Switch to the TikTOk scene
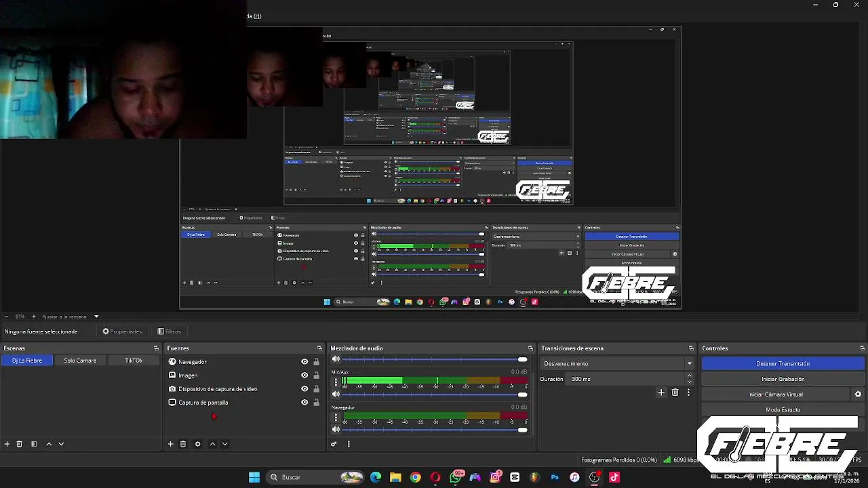Image resolution: width=868 pixels, height=488 pixels. coord(134,361)
